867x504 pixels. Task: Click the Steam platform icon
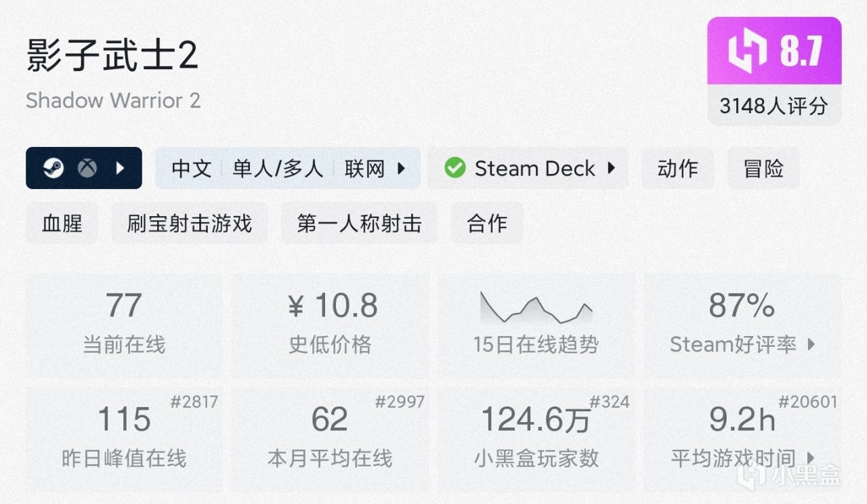click(x=54, y=168)
